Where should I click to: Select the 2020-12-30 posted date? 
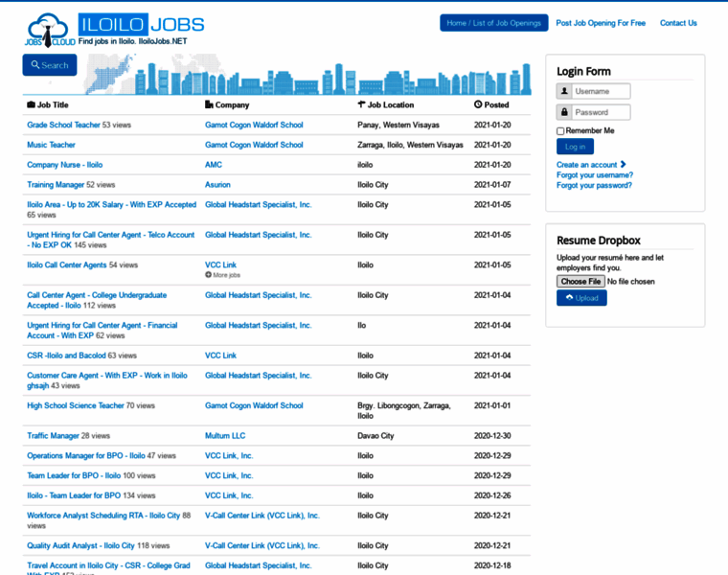point(492,436)
